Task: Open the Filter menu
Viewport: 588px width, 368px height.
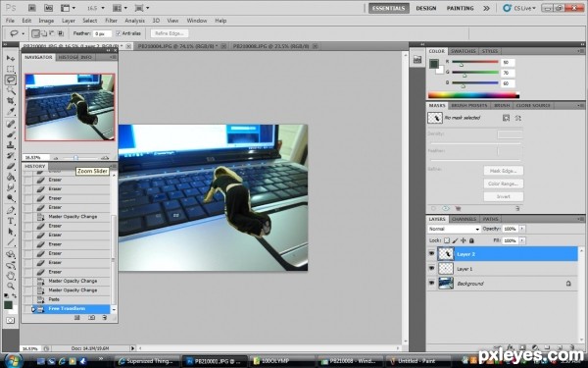Action: tap(111, 21)
